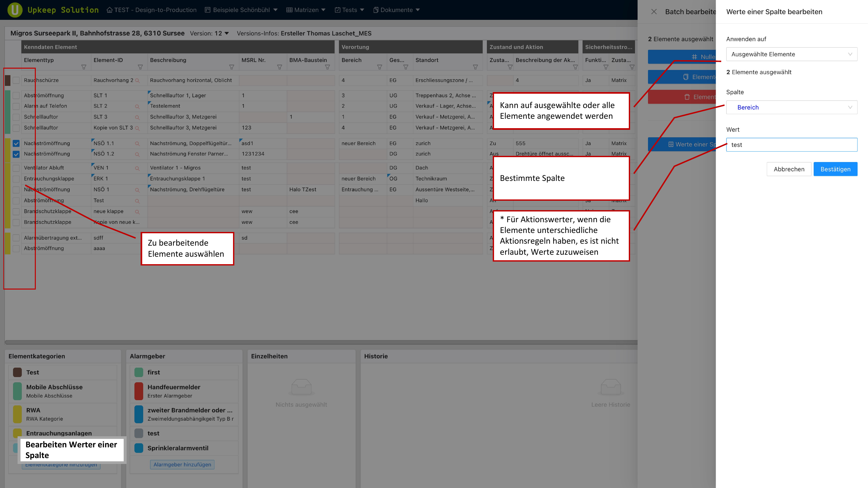Click the Werte einer Spalte icon button
868x488 pixels.
pyautogui.click(x=670, y=144)
